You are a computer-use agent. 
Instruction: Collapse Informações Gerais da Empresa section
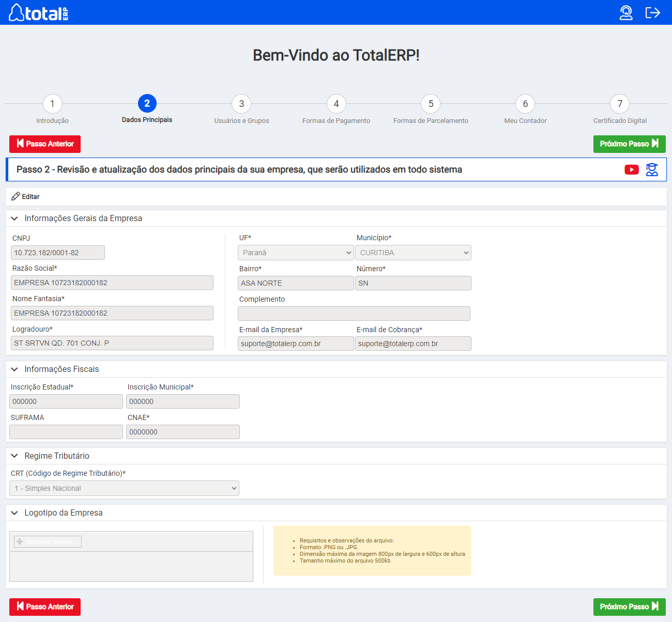[14, 219]
